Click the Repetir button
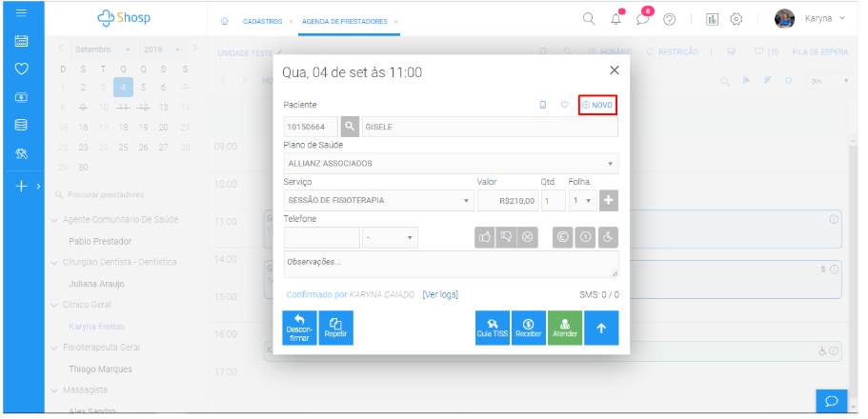 pyautogui.click(x=335, y=328)
